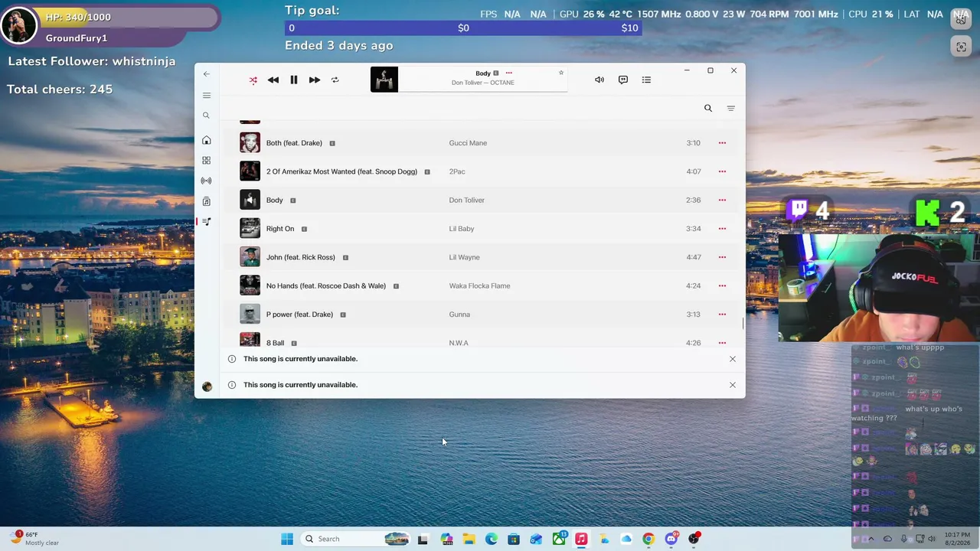980x551 pixels.
Task: Open artist Don Toliver in the song list
Action: 467,201
